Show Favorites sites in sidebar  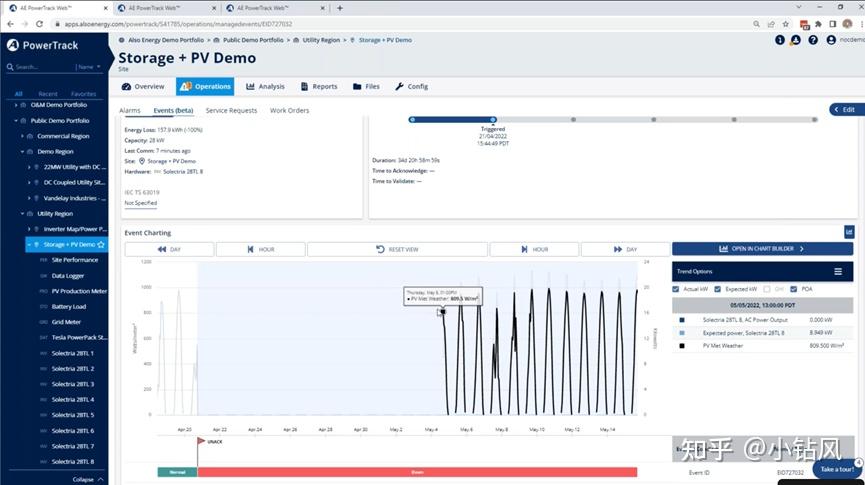(83, 94)
